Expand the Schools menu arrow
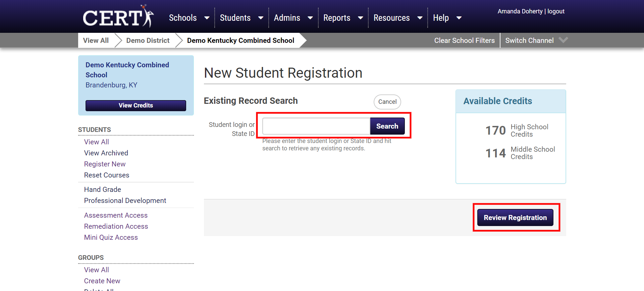 [x=207, y=18]
